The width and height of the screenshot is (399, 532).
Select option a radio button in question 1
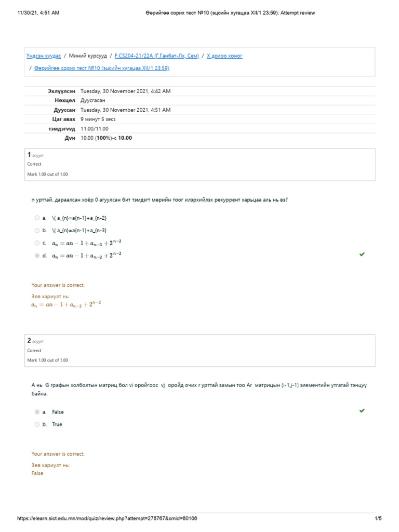point(37,218)
